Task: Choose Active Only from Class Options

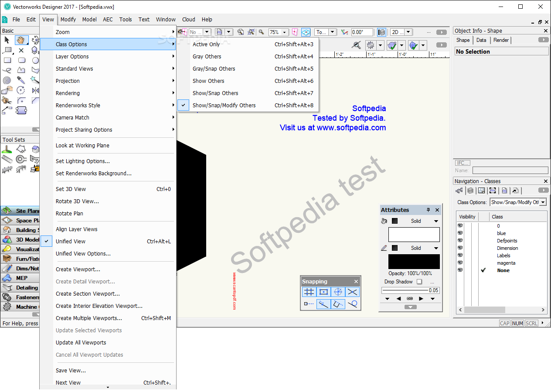Action: [x=248, y=44]
